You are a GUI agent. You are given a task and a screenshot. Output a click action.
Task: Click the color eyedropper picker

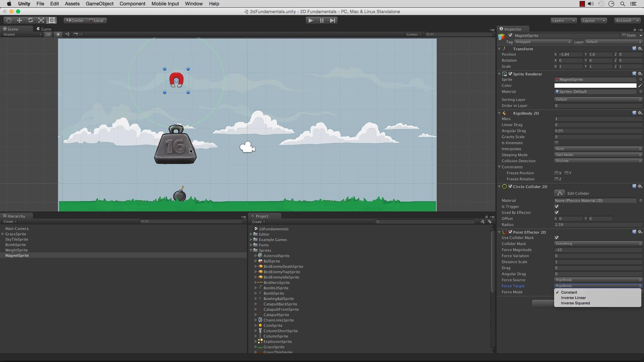click(x=640, y=85)
